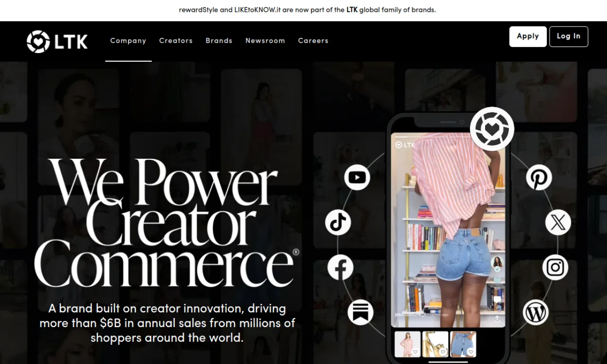
Task: Click the share icon in phone video
Action: click(497, 319)
